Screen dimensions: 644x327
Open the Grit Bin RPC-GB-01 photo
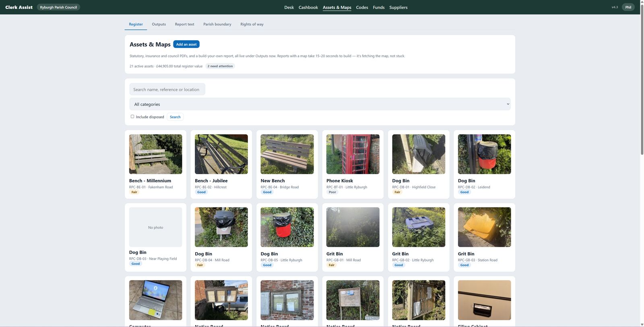point(353,227)
